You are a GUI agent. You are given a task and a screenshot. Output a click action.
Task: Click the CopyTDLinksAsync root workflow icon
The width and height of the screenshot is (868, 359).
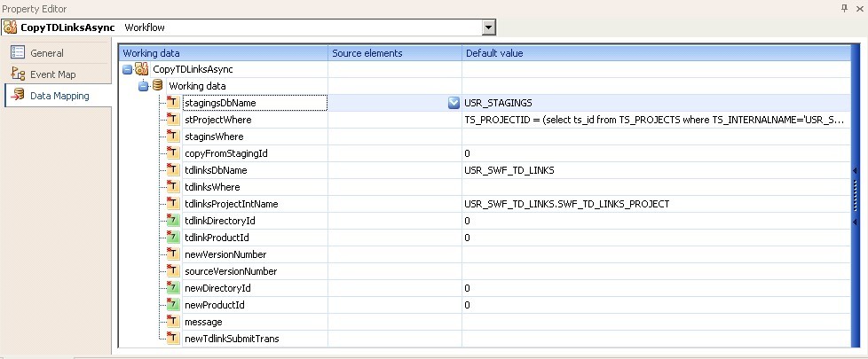pyautogui.click(x=141, y=69)
